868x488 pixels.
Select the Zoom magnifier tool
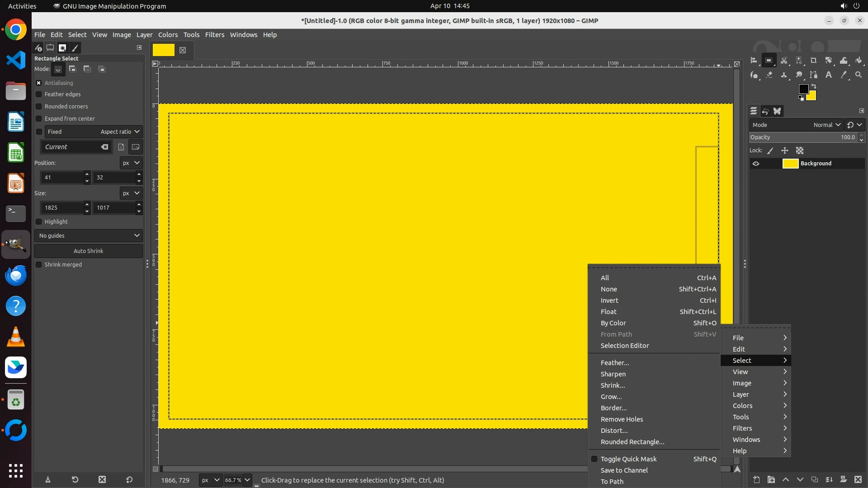pos(859,75)
